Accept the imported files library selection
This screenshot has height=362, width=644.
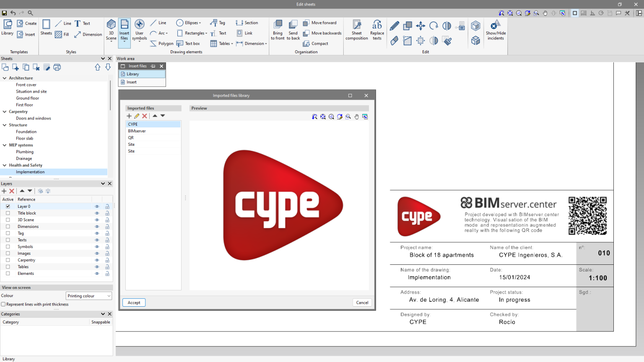(133, 302)
